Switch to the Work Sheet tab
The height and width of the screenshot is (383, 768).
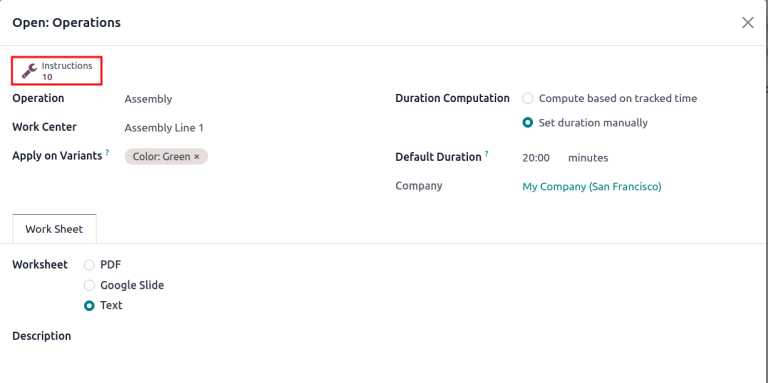tap(54, 229)
